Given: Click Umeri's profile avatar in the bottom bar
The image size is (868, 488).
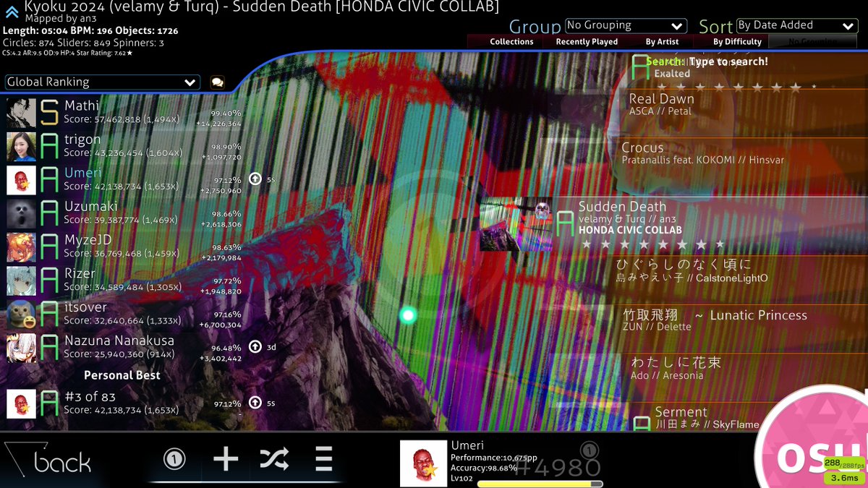Looking at the screenshot, I should pos(423,463).
